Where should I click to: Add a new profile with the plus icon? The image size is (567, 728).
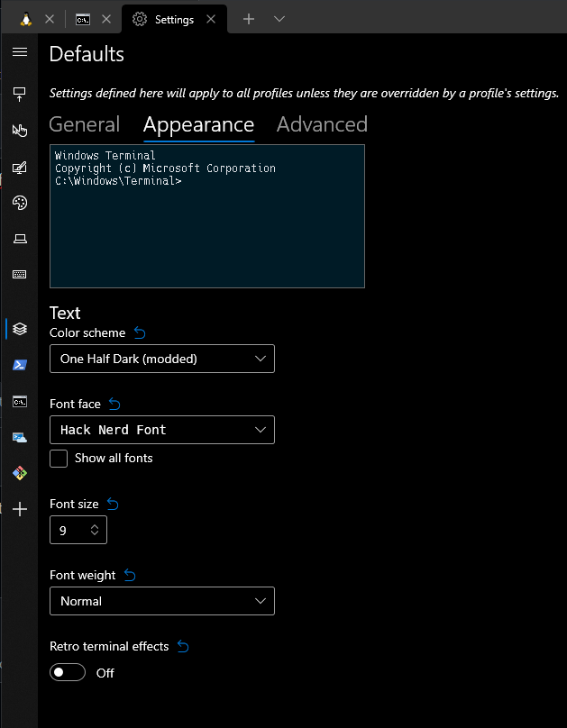(19, 509)
